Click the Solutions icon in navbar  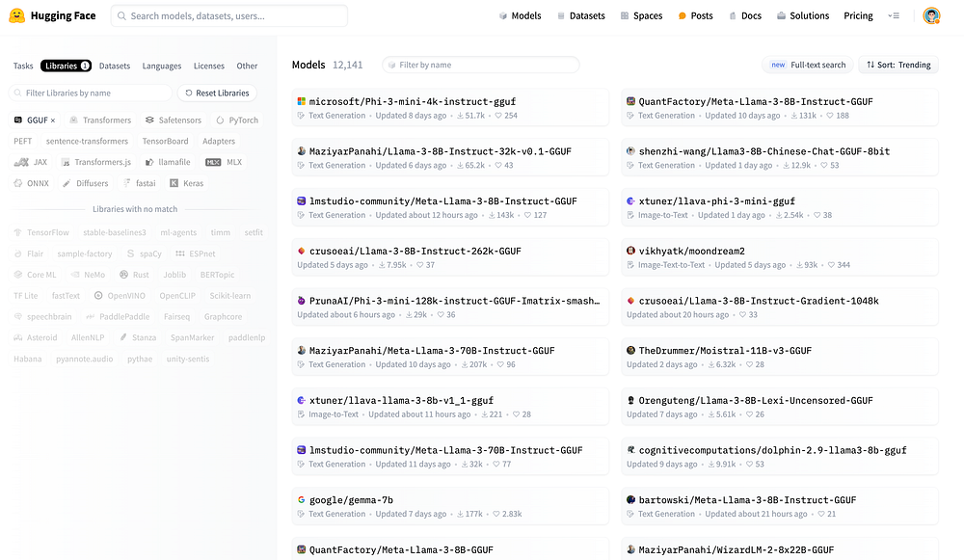pyautogui.click(x=781, y=16)
